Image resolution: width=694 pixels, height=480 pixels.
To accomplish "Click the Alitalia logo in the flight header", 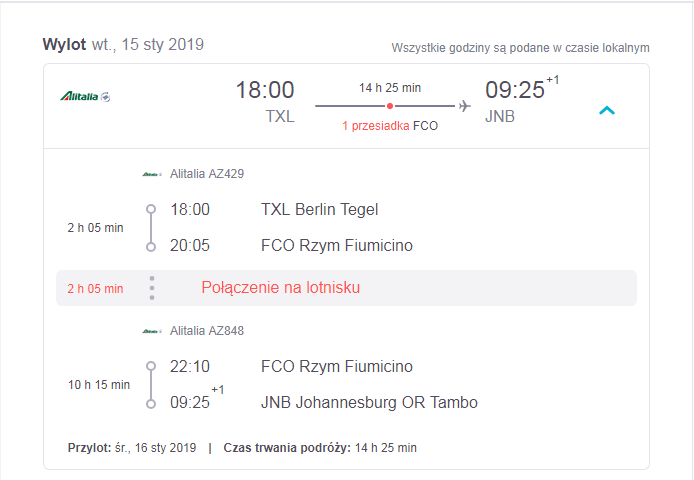I will 85,96.
